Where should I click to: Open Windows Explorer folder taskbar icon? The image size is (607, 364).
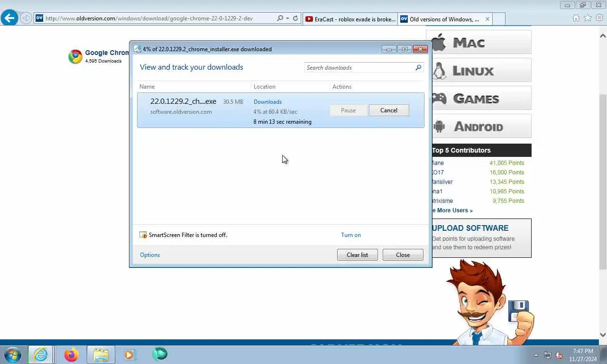pyautogui.click(x=101, y=355)
